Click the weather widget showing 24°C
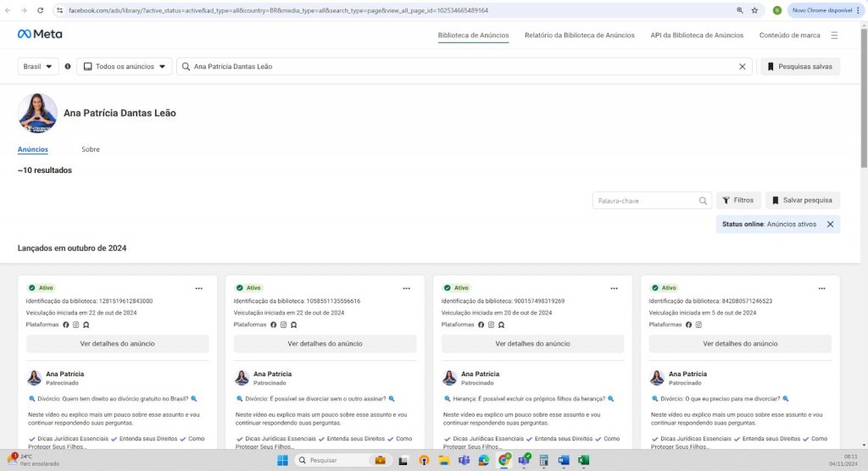This screenshot has width=868, height=471. click(34, 460)
